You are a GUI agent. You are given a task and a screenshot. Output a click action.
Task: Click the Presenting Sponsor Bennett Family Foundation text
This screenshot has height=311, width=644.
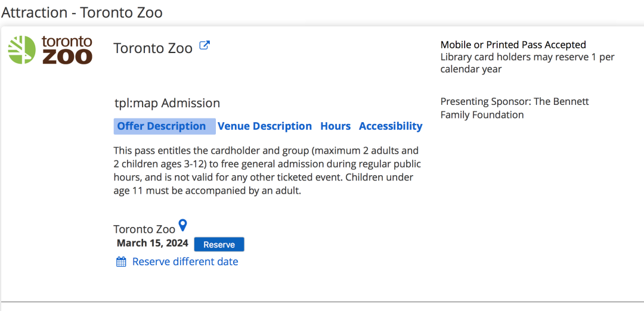tap(515, 108)
